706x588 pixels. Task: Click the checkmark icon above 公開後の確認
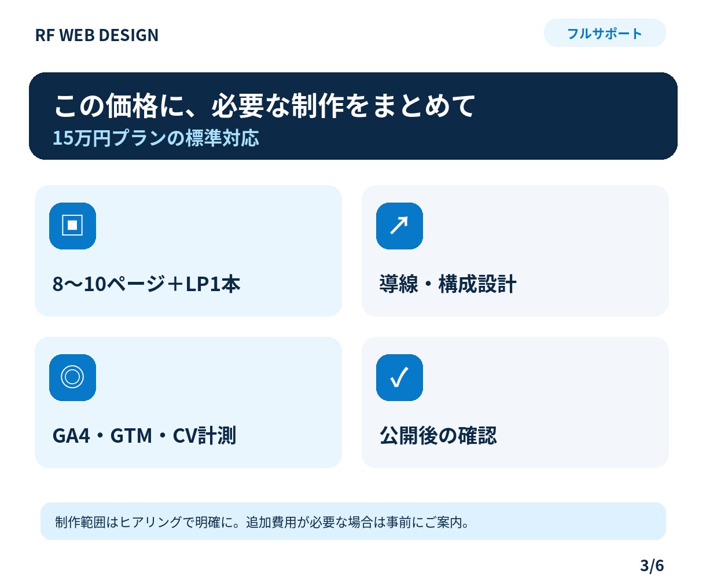pos(399,377)
